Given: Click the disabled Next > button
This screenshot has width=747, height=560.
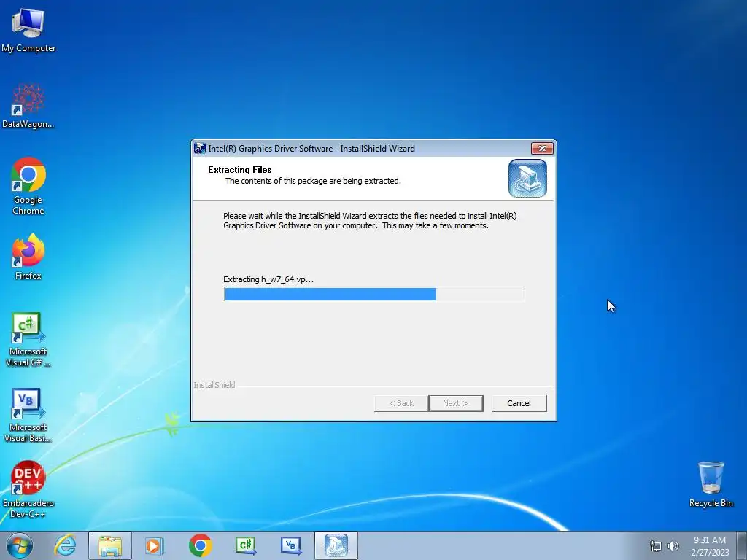Looking at the screenshot, I should click(x=455, y=403).
